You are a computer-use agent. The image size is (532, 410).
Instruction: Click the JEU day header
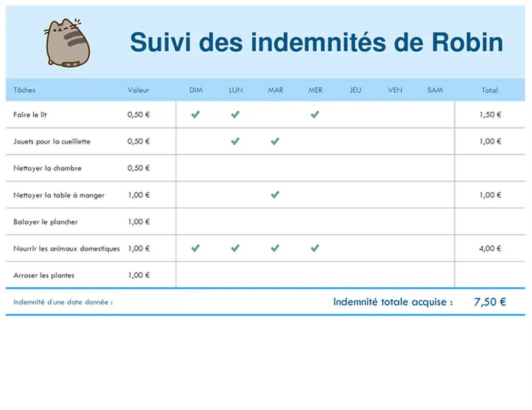click(355, 90)
